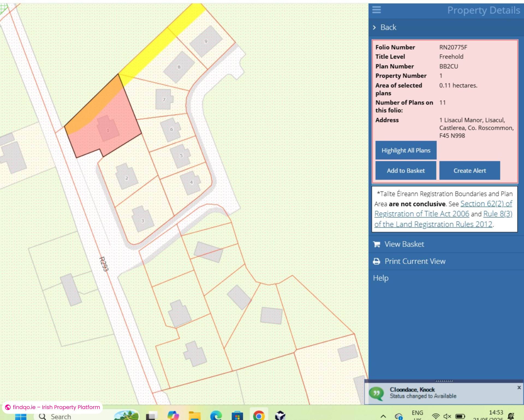Click the landscape widget icon in search bar
The height and width of the screenshot is (420, 524).
click(x=126, y=416)
